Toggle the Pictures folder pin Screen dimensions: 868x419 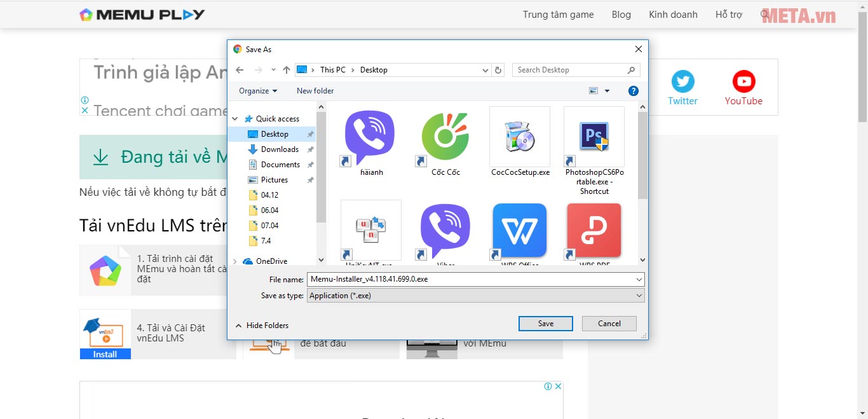click(x=311, y=179)
